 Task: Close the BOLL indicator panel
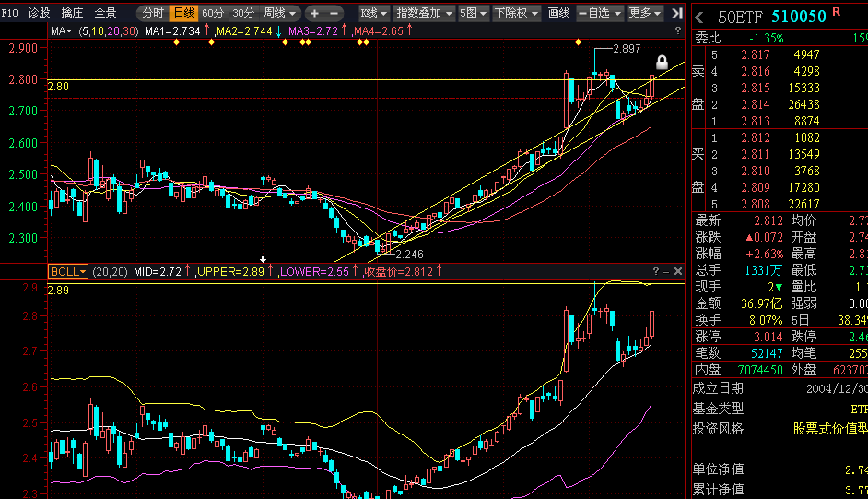pos(678,271)
